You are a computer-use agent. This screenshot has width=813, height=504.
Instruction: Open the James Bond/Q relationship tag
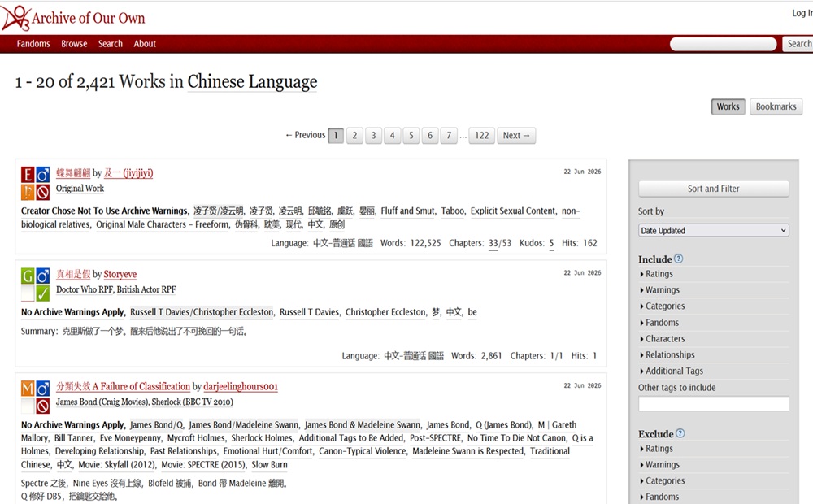click(157, 424)
